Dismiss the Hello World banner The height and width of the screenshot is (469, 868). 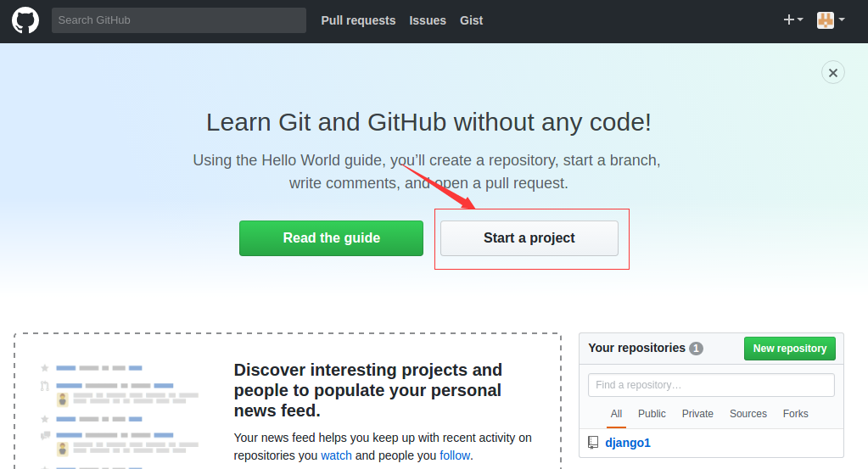[x=832, y=73]
